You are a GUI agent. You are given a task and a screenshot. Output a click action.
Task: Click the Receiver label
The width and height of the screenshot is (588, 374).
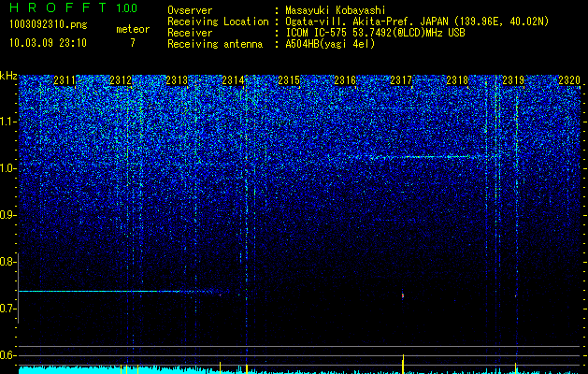click(190, 33)
